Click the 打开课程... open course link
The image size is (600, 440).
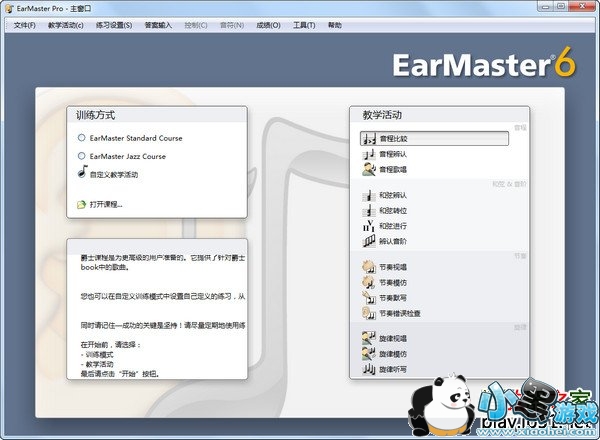pyautogui.click(x=105, y=204)
